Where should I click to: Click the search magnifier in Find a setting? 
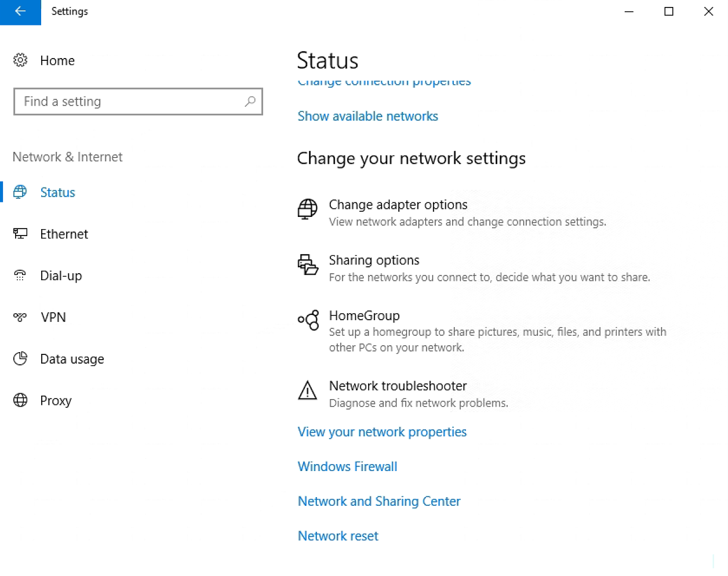click(x=250, y=102)
